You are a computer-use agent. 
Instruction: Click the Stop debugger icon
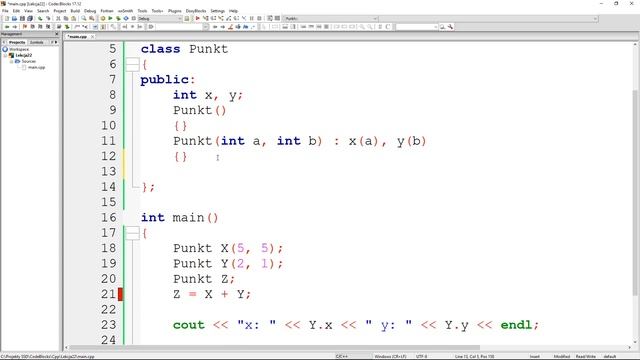click(259, 18)
